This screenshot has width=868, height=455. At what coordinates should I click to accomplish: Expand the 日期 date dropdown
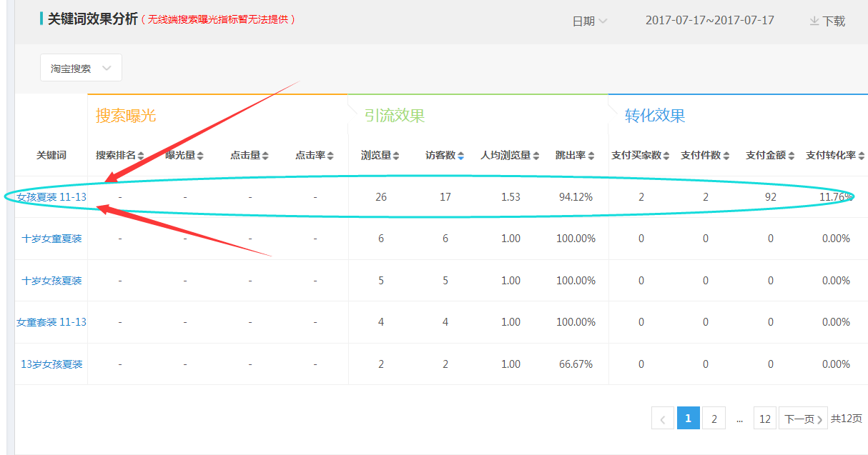point(590,21)
